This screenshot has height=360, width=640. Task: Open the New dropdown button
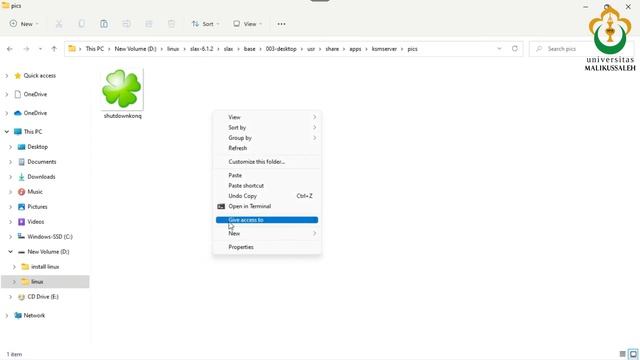pos(24,24)
